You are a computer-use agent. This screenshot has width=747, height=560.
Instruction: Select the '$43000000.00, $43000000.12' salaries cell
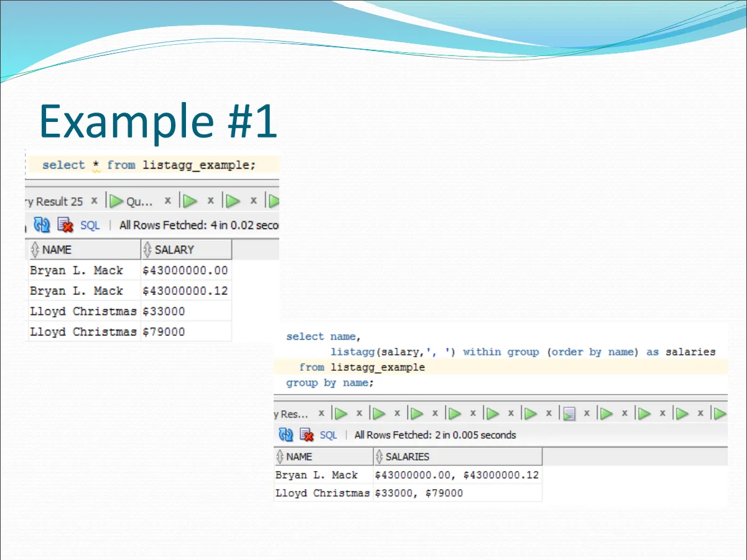tap(458, 475)
